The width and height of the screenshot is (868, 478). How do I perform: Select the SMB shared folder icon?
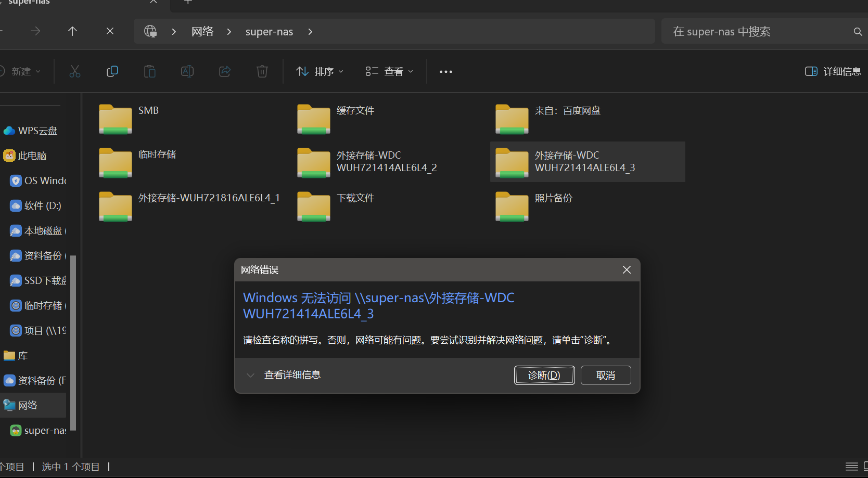click(116, 119)
